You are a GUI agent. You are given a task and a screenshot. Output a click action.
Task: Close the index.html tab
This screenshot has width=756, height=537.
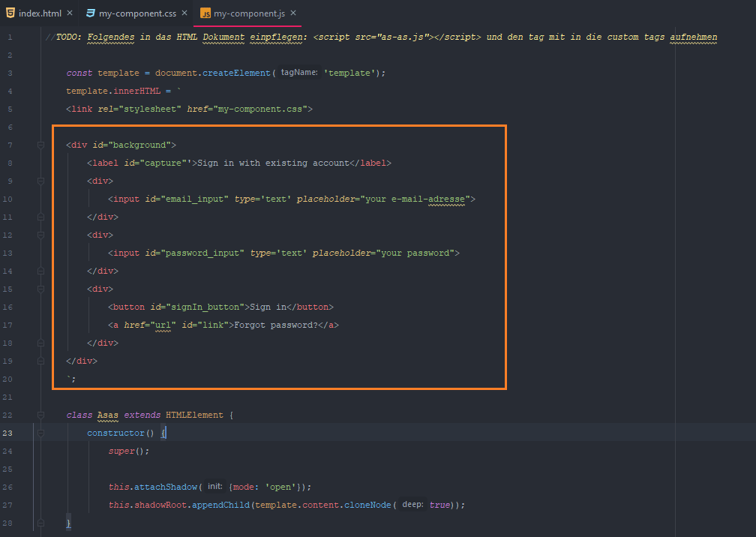(69, 12)
